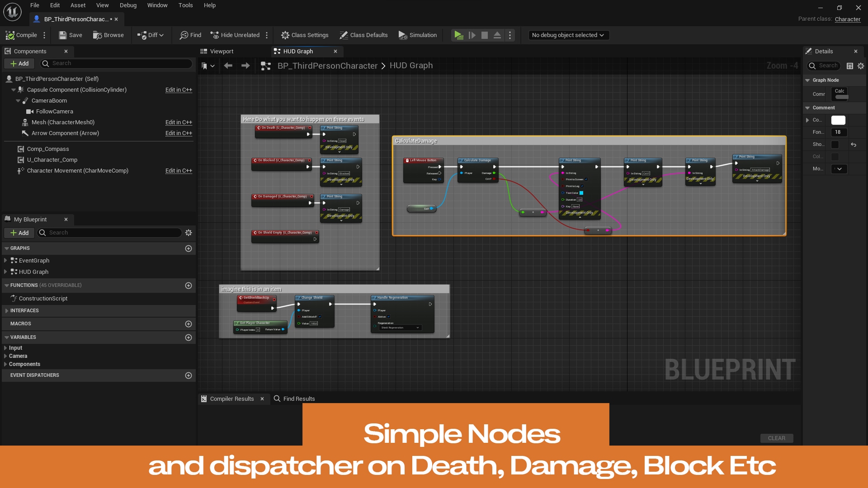This screenshot has width=868, height=488.
Task: Open the Debug menu
Action: (x=128, y=5)
